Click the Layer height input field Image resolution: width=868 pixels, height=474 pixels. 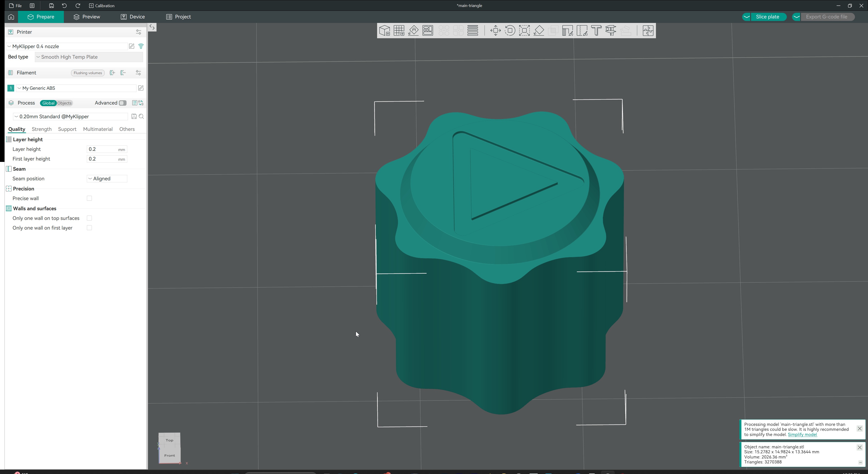107,149
